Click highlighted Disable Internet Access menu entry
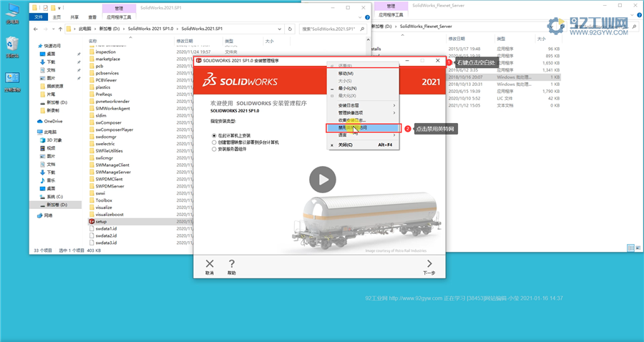 [x=363, y=127]
